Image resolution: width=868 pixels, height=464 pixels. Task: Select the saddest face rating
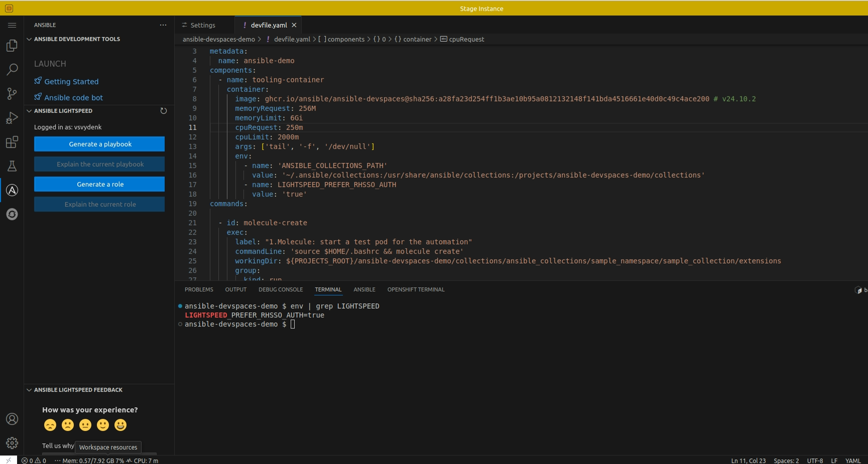(x=50, y=425)
